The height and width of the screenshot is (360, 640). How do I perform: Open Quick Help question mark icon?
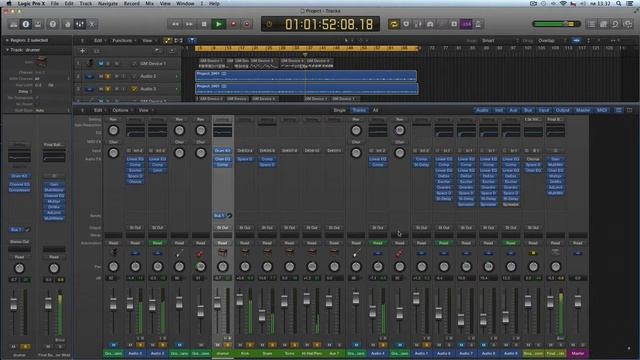click(x=53, y=24)
